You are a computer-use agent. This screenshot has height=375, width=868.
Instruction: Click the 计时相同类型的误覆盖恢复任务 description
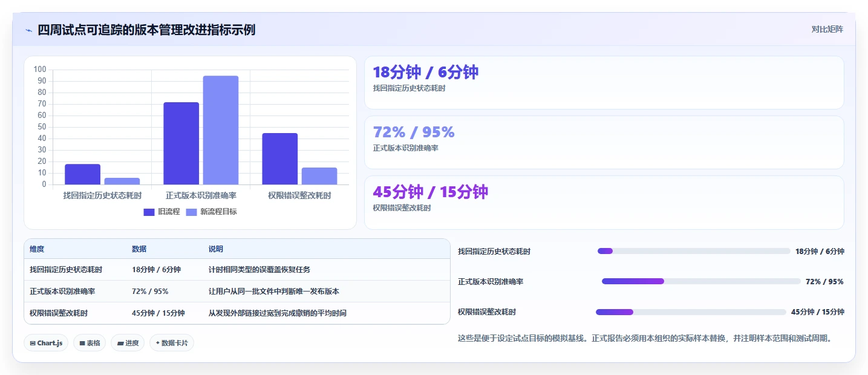point(259,270)
